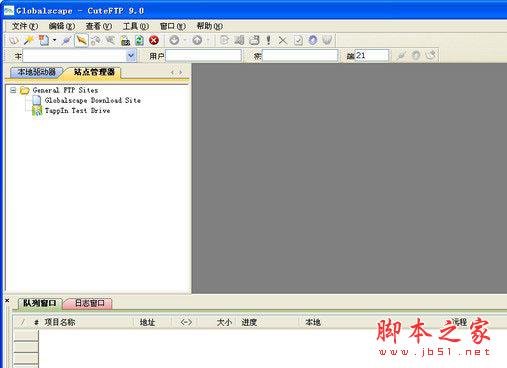This screenshot has height=368, width=507.
Task: Click the Quick Connect bar connect icon
Action: 401,56
